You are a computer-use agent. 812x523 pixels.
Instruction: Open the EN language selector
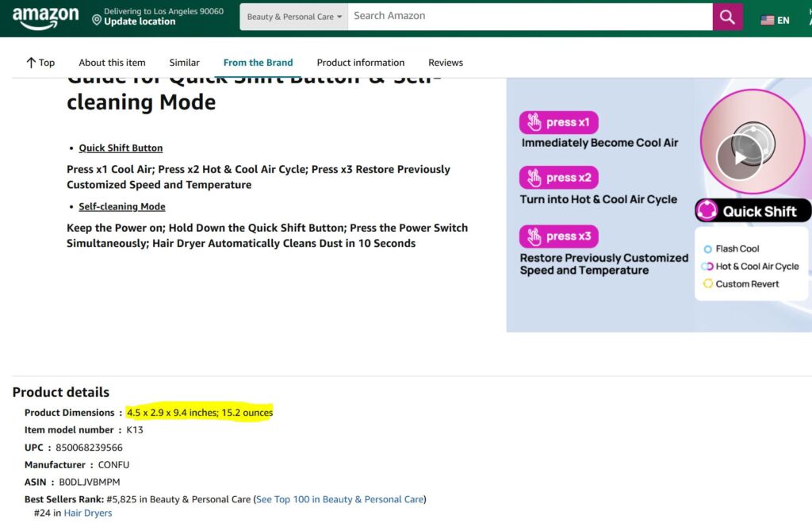click(783, 21)
